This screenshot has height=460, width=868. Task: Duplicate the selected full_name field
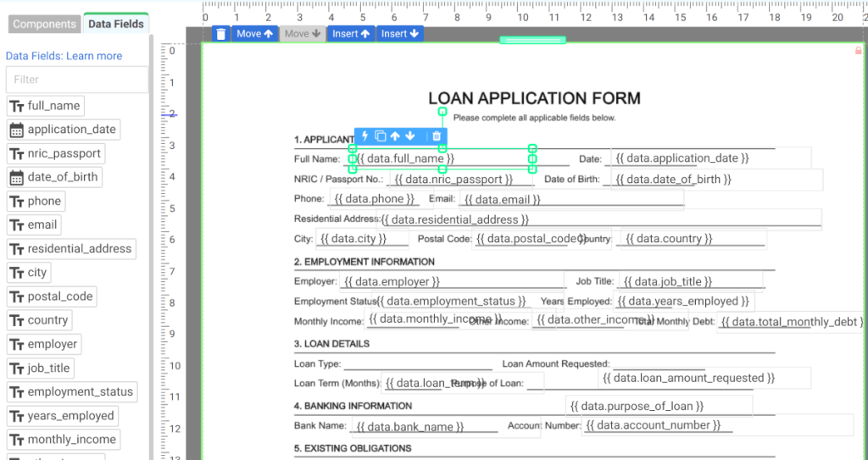pos(381,136)
